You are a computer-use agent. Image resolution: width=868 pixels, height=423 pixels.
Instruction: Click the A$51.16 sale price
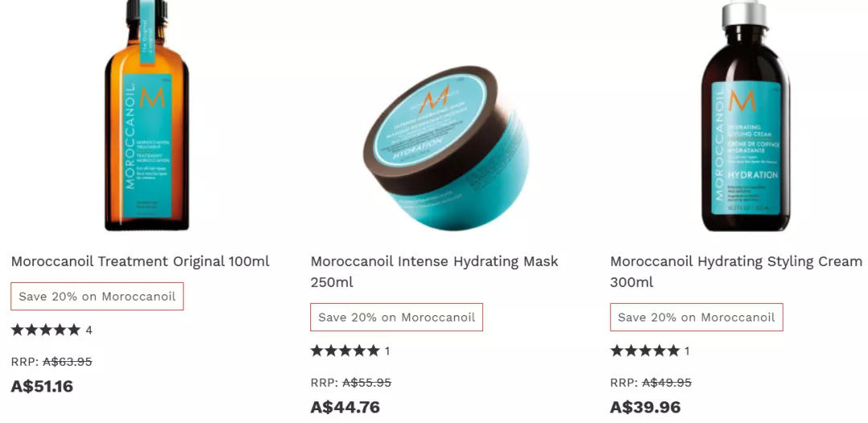[42, 387]
